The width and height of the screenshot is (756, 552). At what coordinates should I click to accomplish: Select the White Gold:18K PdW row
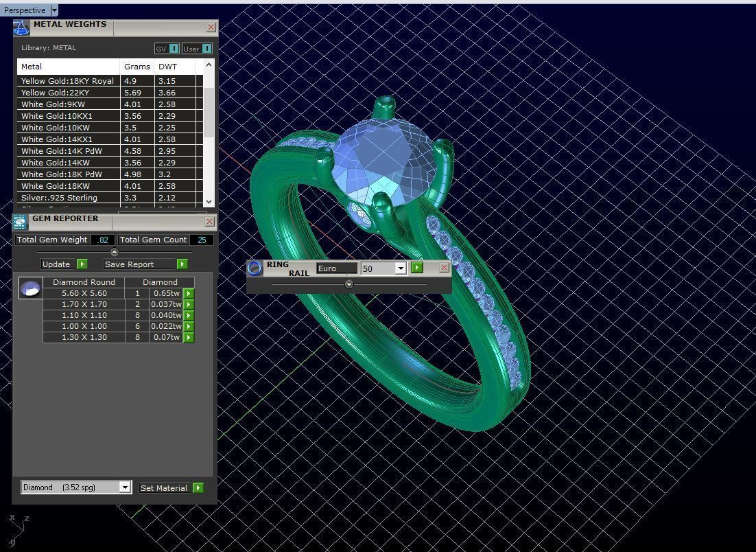(x=110, y=174)
